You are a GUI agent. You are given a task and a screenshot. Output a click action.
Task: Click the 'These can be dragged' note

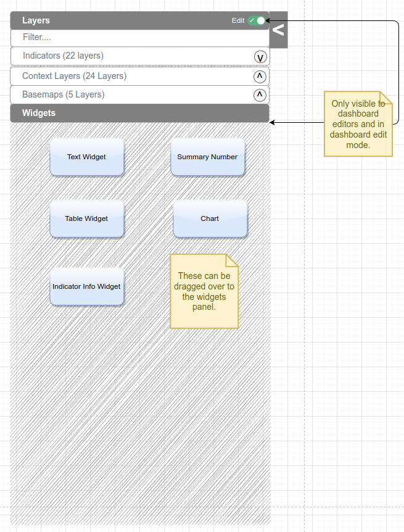[204, 291]
